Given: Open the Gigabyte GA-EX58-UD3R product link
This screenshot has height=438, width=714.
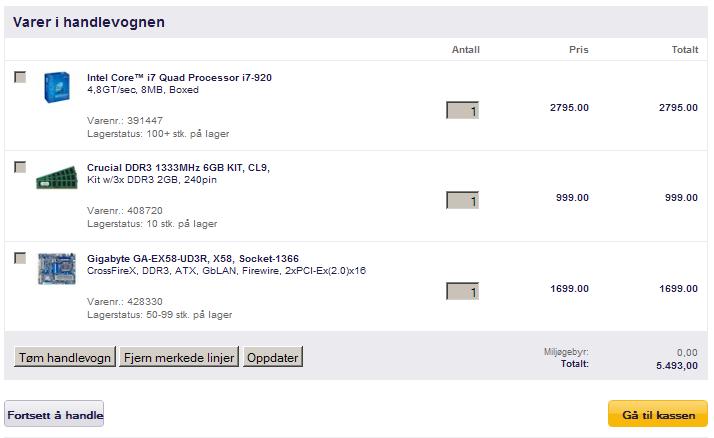Looking at the screenshot, I should 192,258.
